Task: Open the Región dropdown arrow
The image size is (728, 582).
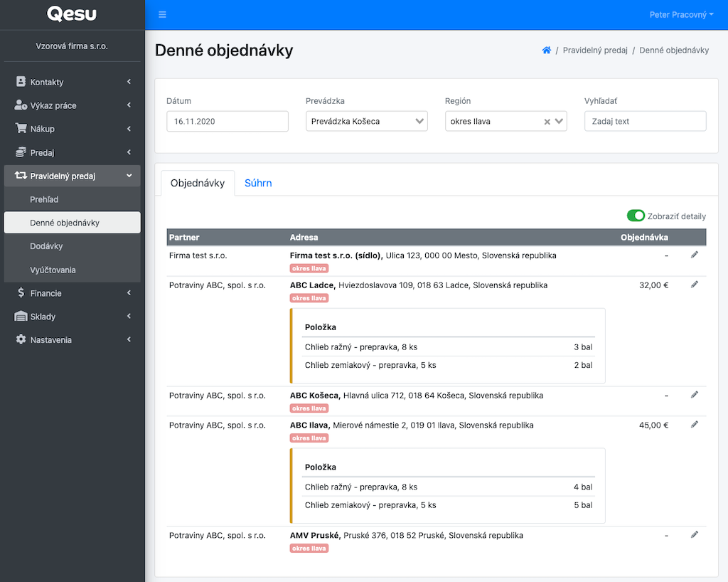Action: click(x=560, y=122)
